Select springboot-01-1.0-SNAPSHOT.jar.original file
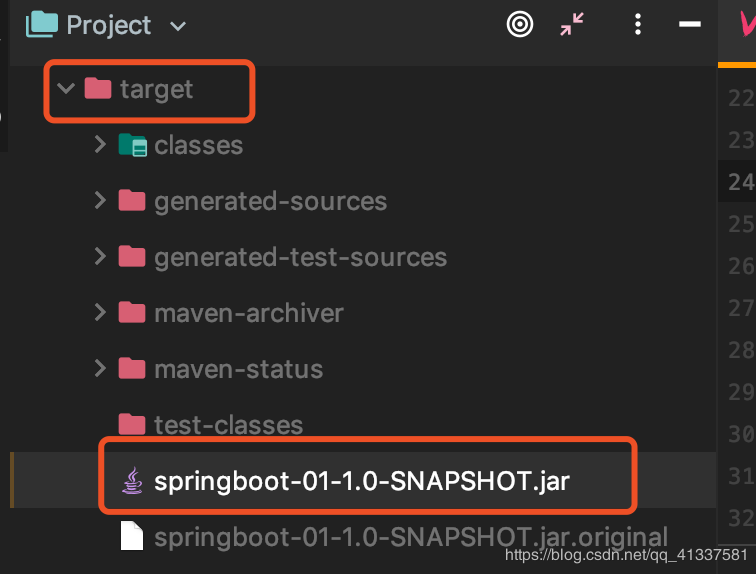This screenshot has height=574, width=756. pos(410,538)
